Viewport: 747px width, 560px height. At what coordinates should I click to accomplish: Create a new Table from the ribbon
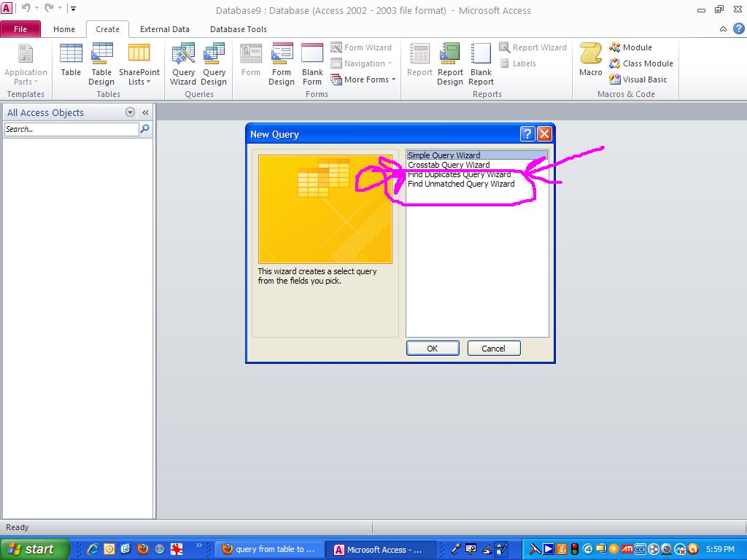tap(71, 60)
